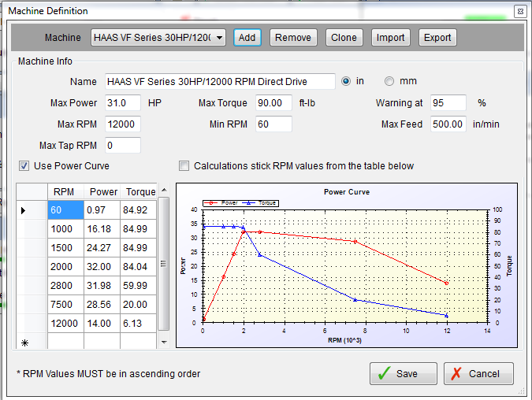532x400 pixels.
Task: Click the Power legend entry in chart
Action: point(221,203)
